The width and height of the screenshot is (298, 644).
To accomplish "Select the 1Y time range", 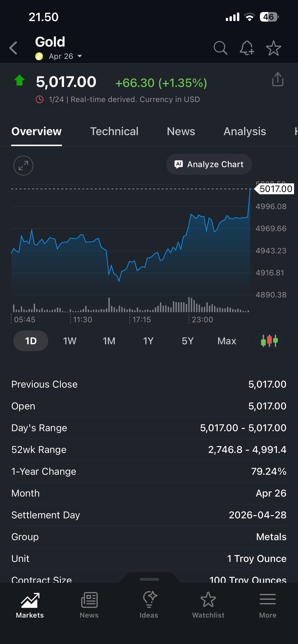I will pos(148,341).
